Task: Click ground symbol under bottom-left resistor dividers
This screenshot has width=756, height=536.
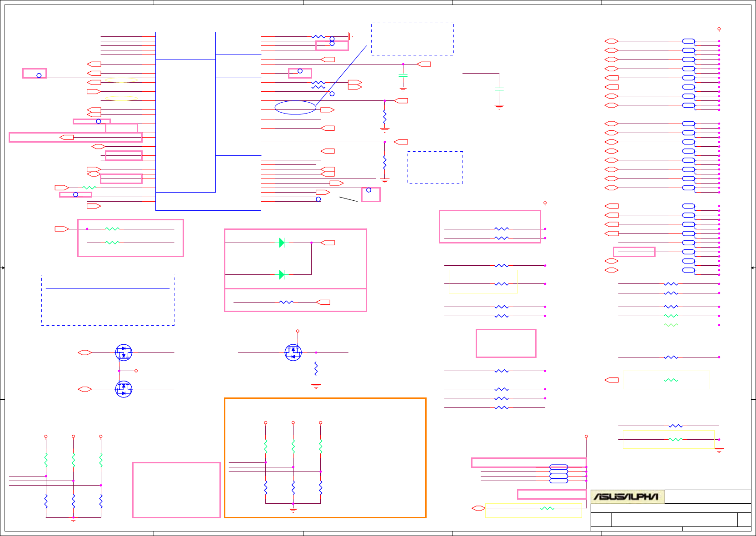Action: [x=73, y=519]
